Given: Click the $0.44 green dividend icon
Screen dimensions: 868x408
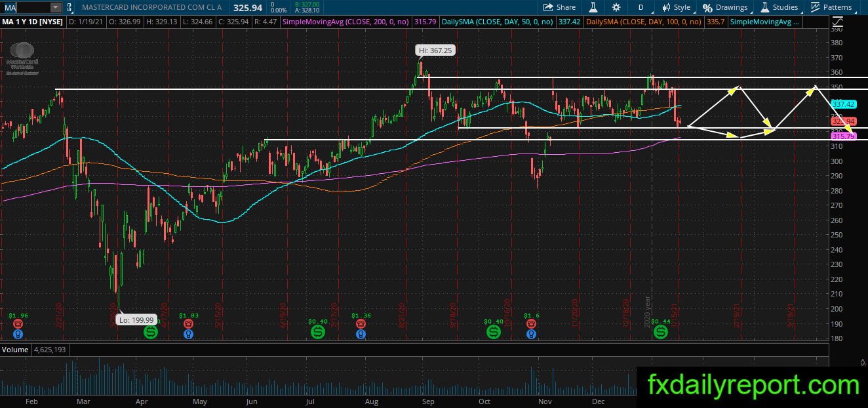Looking at the screenshot, I should tap(661, 333).
